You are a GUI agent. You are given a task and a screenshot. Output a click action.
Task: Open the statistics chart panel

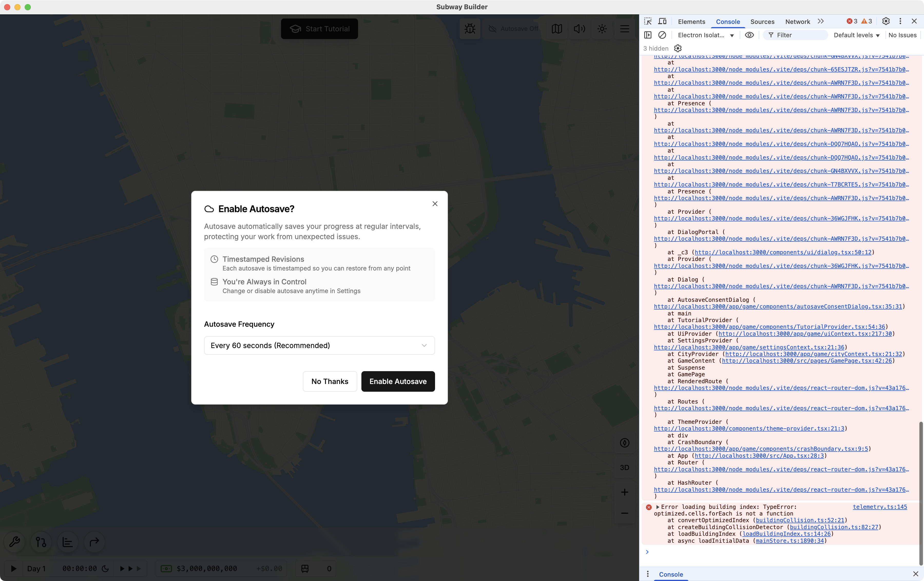[67, 542]
